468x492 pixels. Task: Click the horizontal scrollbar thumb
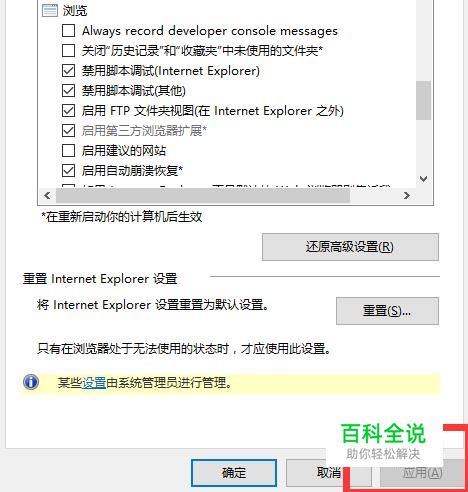[203, 195]
